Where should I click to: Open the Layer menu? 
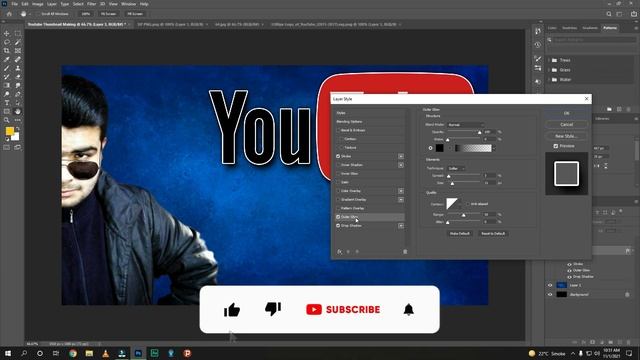pyautogui.click(x=52, y=4)
